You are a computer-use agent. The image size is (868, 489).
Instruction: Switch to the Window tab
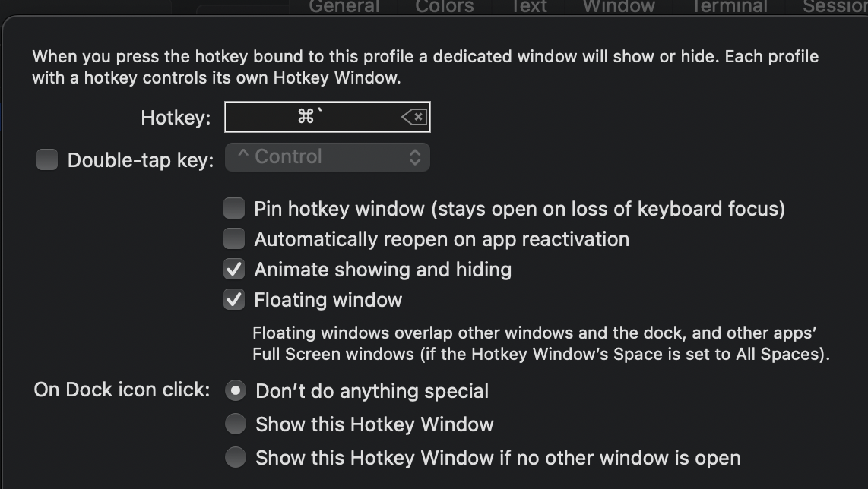(617, 6)
